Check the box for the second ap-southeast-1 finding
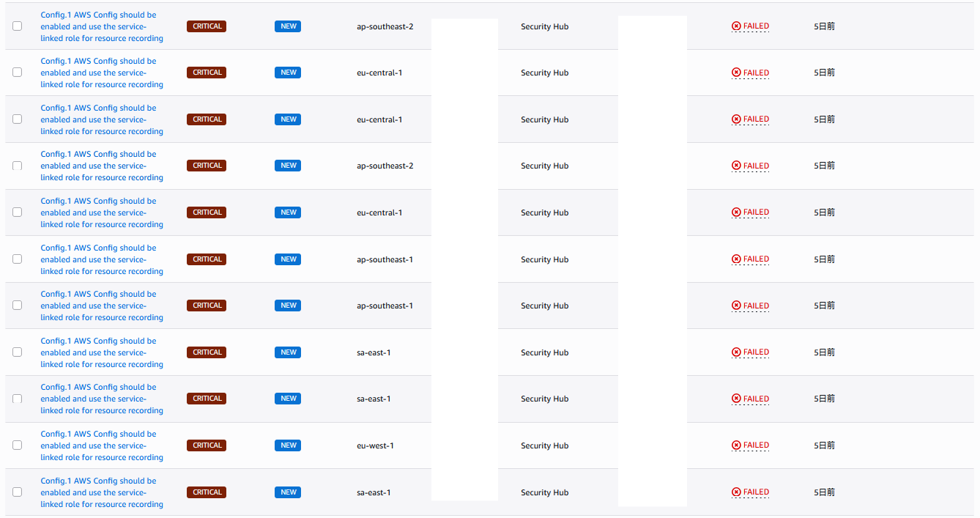The width and height of the screenshot is (980, 518). 18,306
